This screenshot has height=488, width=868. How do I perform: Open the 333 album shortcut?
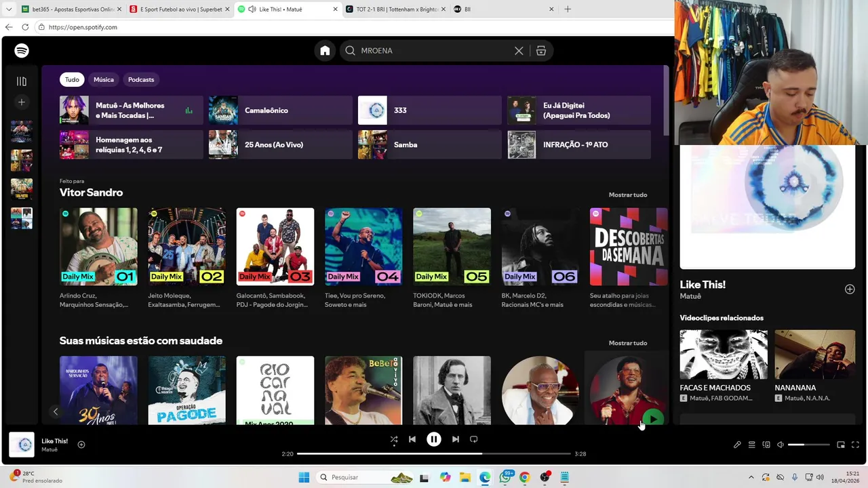click(430, 110)
